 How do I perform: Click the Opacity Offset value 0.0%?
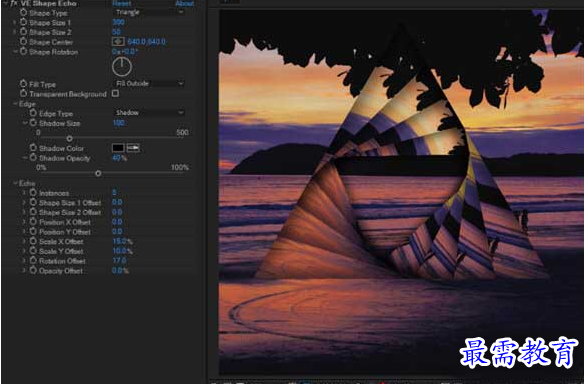(120, 270)
